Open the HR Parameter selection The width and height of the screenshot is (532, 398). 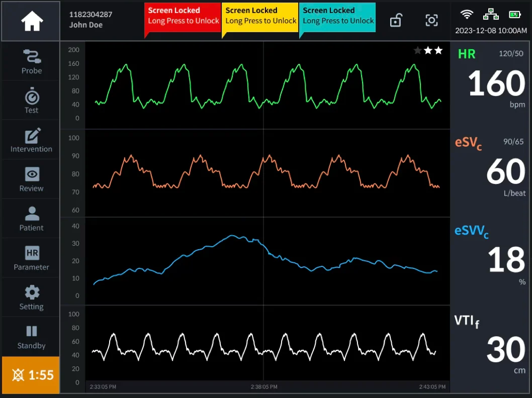31,258
